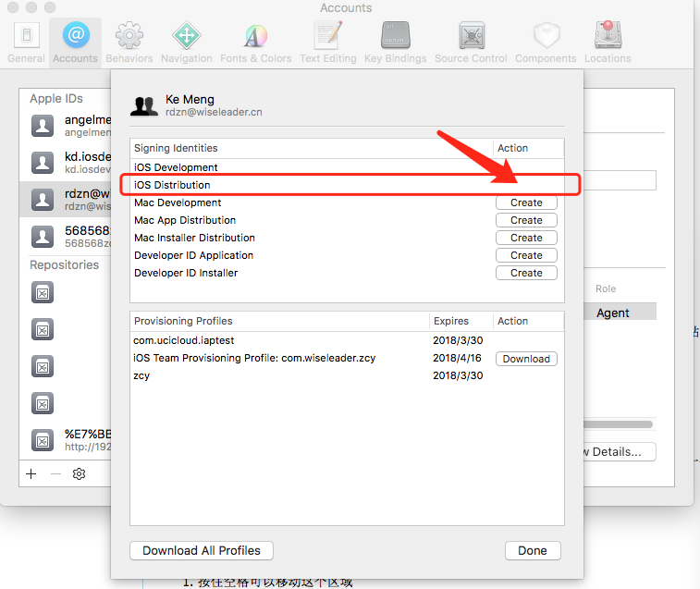Image resolution: width=700 pixels, height=589 pixels.
Task: Select the zcy provisioning profile row
Action: [x=347, y=375]
